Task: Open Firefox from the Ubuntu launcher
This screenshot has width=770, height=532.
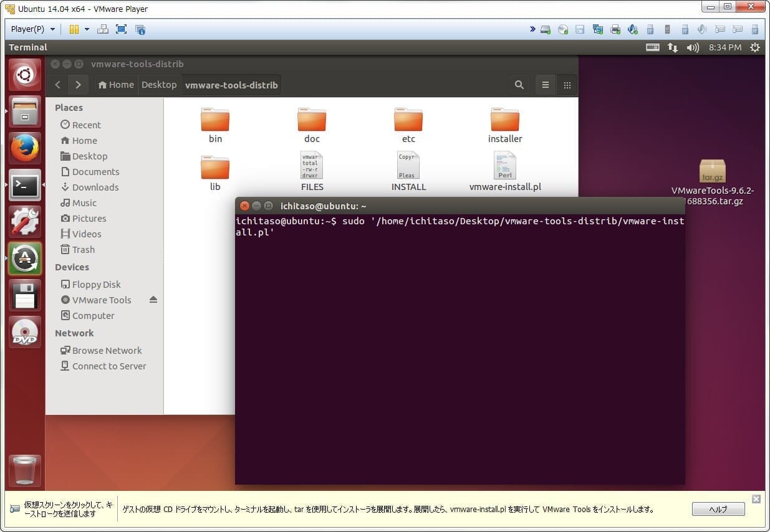Action: pos(25,148)
